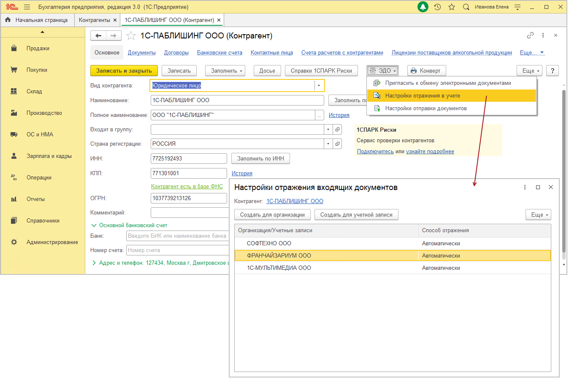Open Отчеты section in sidebar
The width and height of the screenshot is (588, 380).
tap(35, 199)
